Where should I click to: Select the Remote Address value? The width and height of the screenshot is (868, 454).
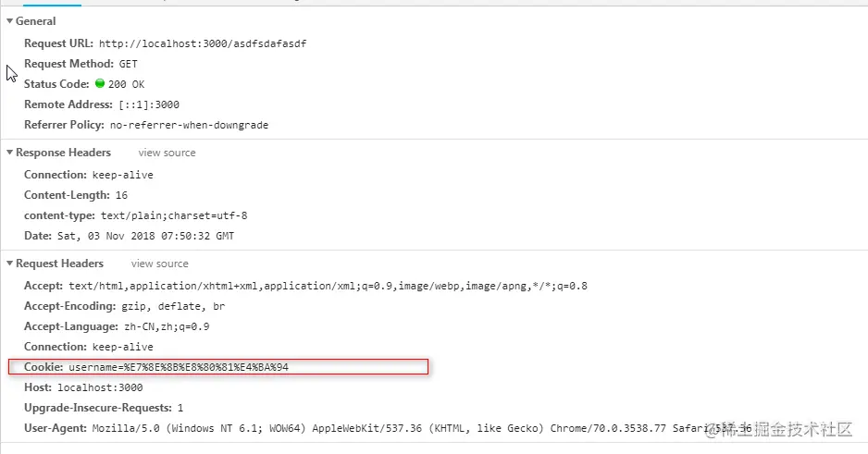point(148,104)
